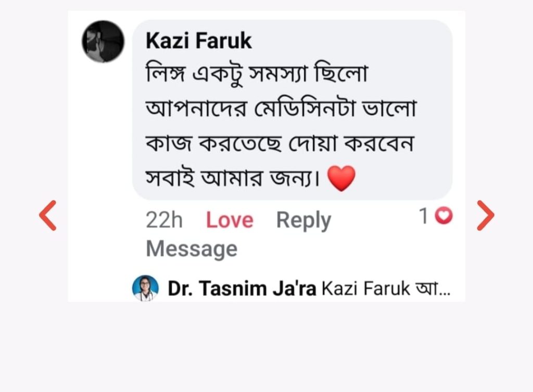Expand the truncated reply text ending in ellipsis

click(433, 289)
